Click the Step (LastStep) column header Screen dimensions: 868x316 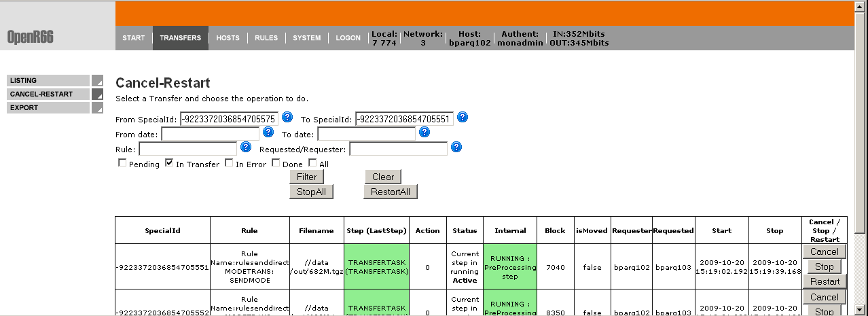(x=377, y=230)
